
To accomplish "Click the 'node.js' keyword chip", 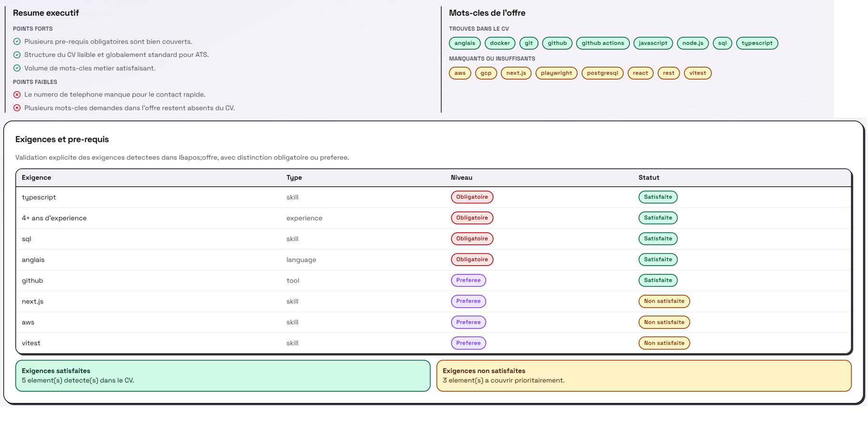I will [693, 43].
